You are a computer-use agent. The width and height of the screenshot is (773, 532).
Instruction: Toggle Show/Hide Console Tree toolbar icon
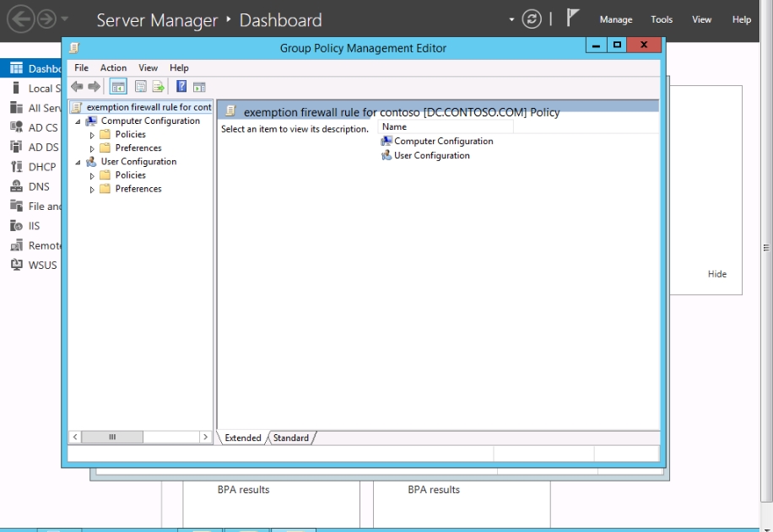118,87
